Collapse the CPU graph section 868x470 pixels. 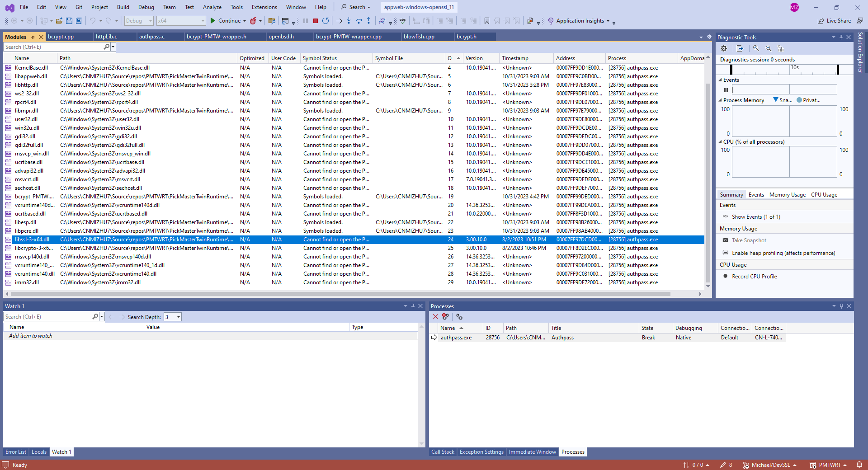point(721,142)
